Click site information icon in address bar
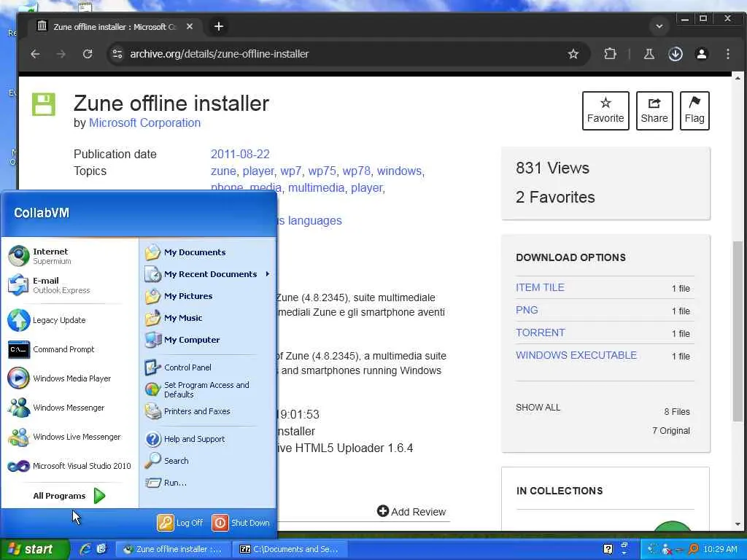The image size is (747, 560). click(117, 54)
